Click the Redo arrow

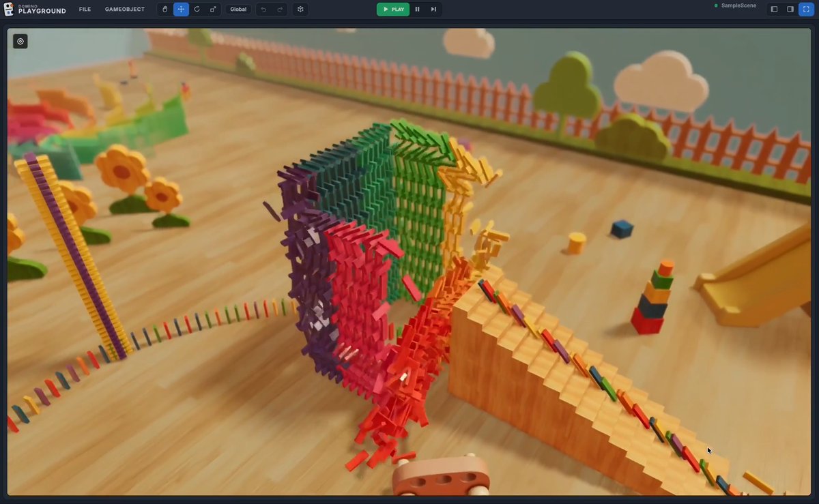[x=280, y=10]
